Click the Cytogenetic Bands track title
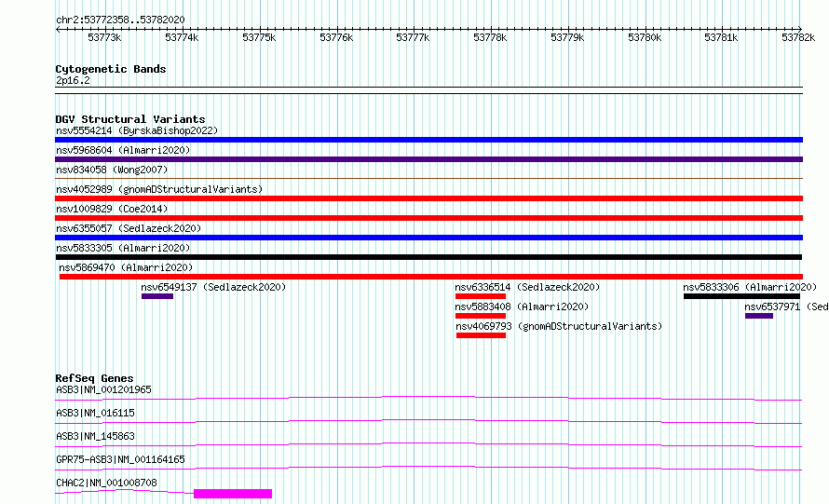 click(111, 69)
